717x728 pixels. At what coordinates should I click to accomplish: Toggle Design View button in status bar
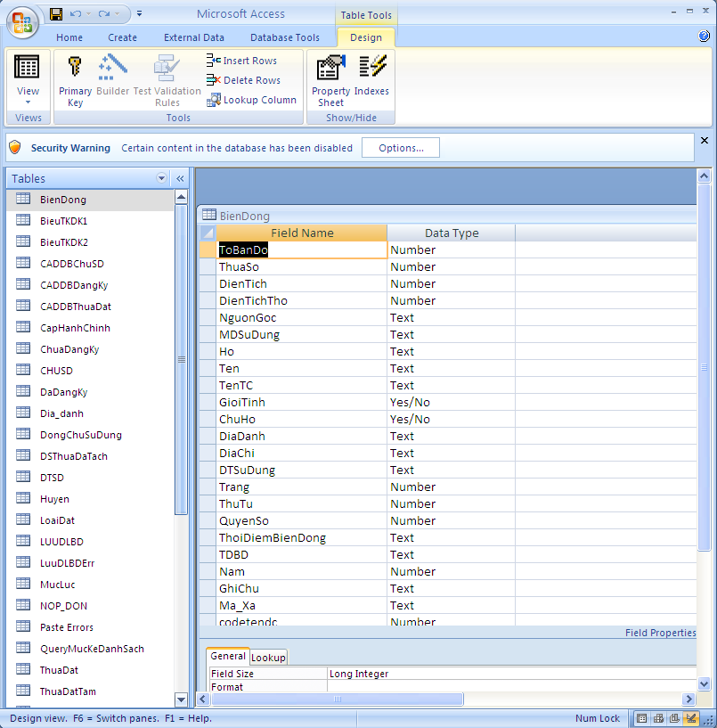point(691,718)
